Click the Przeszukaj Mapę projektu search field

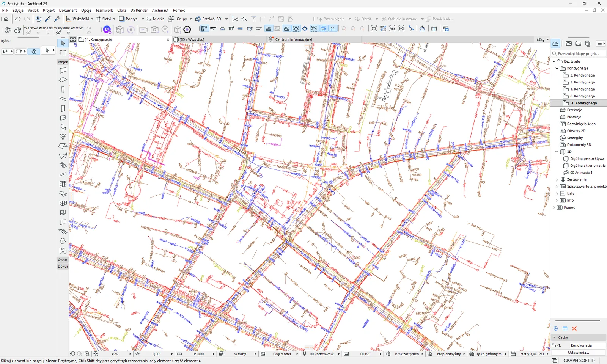(x=579, y=54)
